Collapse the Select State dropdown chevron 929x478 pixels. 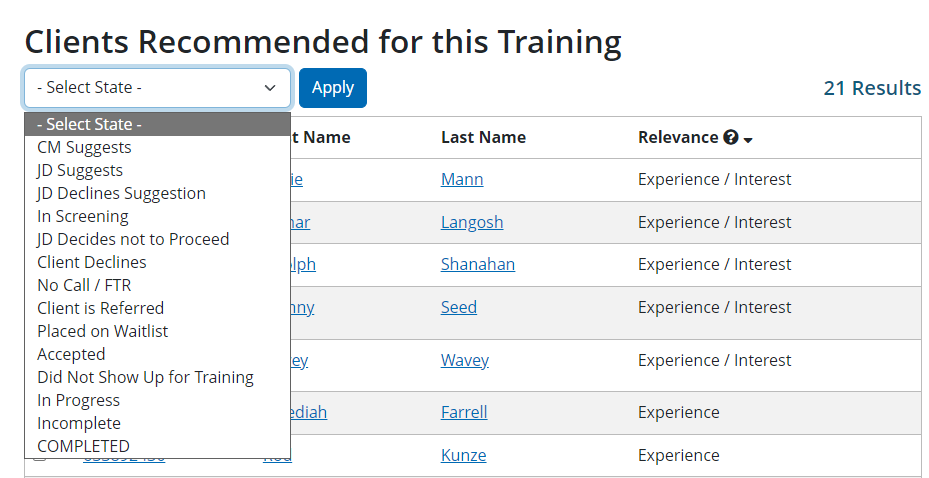click(x=270, y=88)
